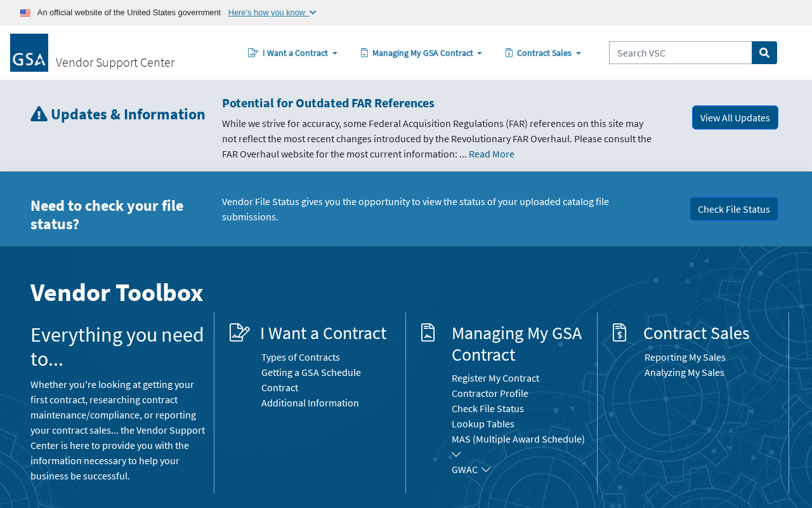Screen dimensions: 812x508
Task: Click the US flag icon
Action: (x=25, y=13)
